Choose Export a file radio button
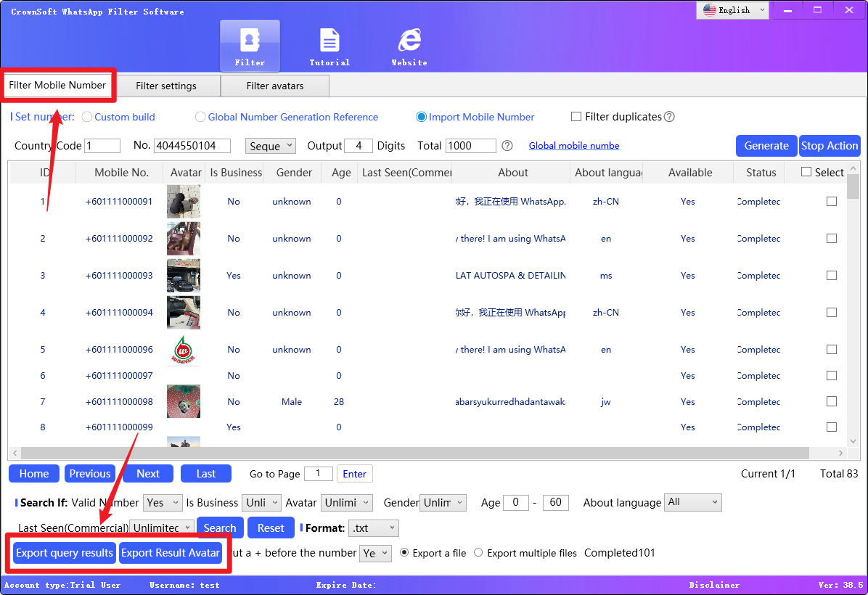 [404, 552]
